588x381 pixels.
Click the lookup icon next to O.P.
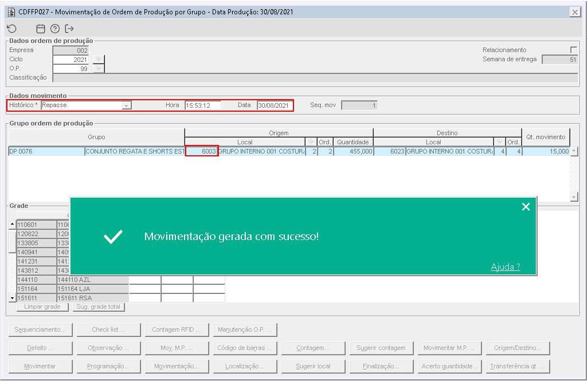tap(98, 68)
